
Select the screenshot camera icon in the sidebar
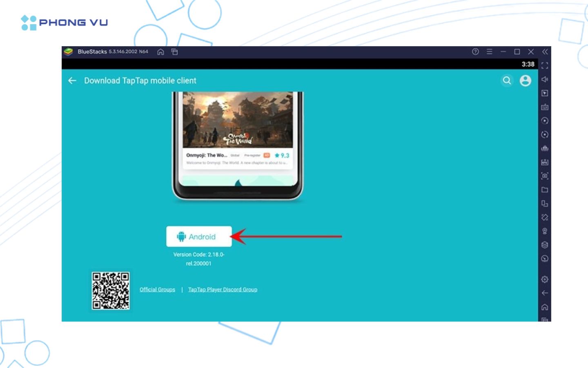click(x=545, y=176)
